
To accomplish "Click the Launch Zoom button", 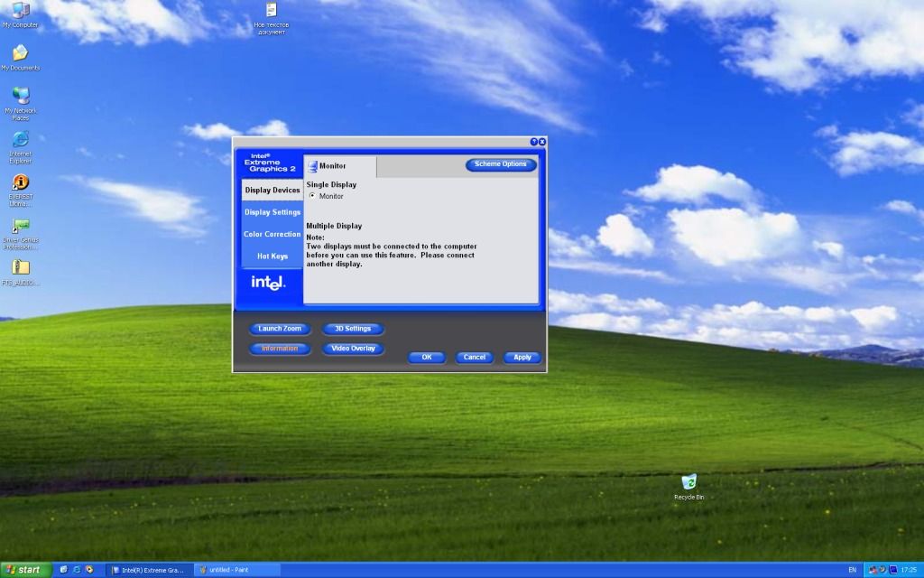I will click(x=280, y=329).
